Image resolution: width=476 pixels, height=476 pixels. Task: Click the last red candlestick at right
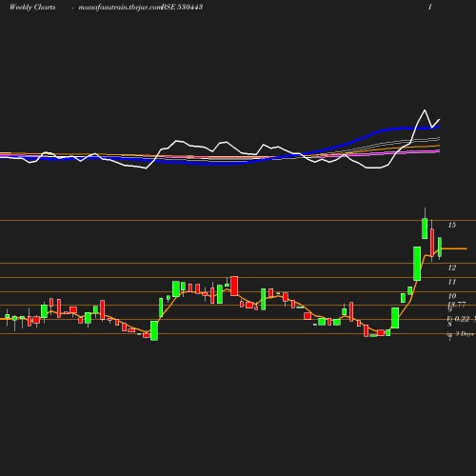pyautogui.click(x=432, y=243)
